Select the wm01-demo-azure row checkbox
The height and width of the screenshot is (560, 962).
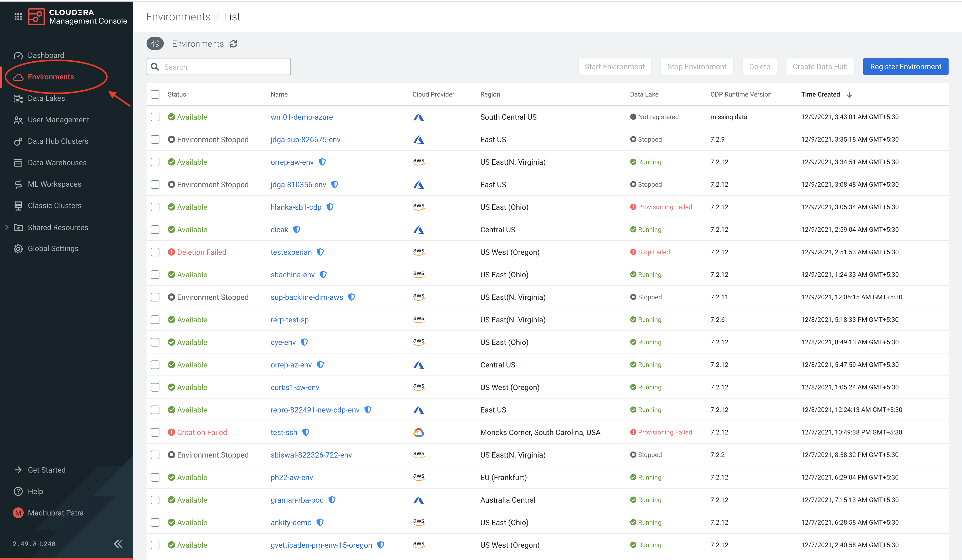click(x=155, y=117)
